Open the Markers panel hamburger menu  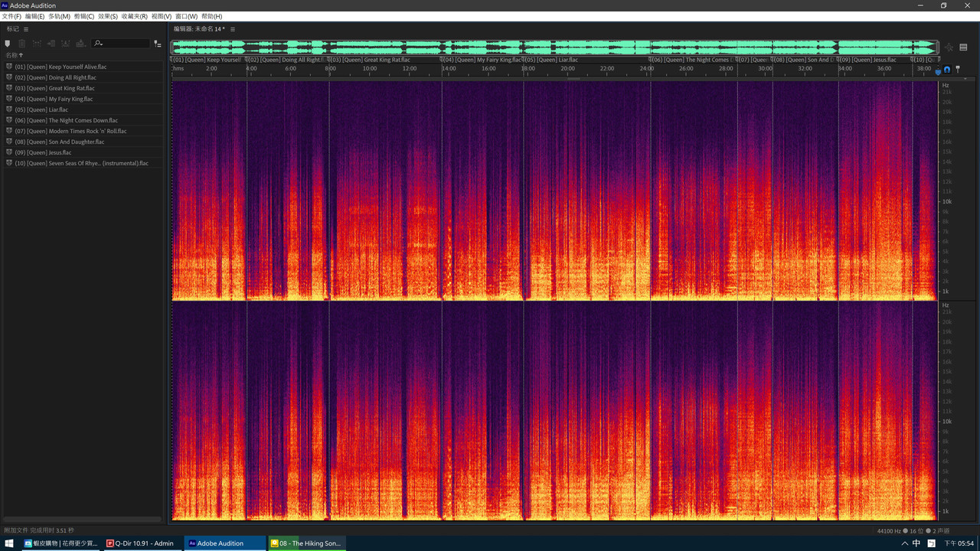pos(25,29)
